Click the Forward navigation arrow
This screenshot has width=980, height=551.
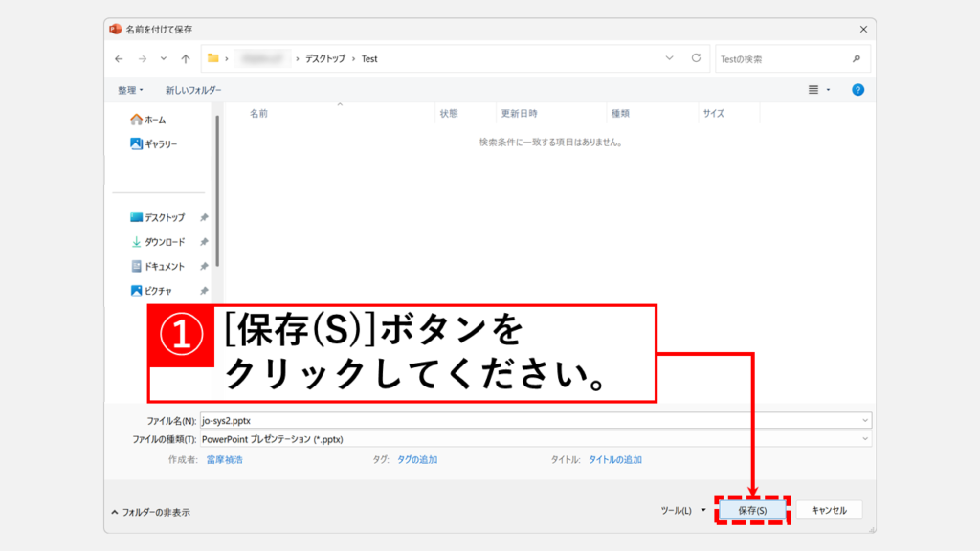[143, 58]
